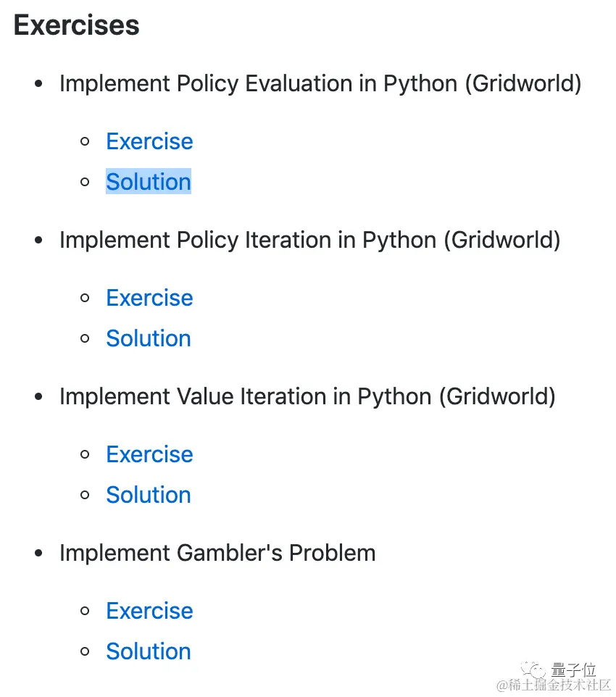Click the 量子位 watermark text
Screen dimensions: 616x697
click(x=574, y=669)
